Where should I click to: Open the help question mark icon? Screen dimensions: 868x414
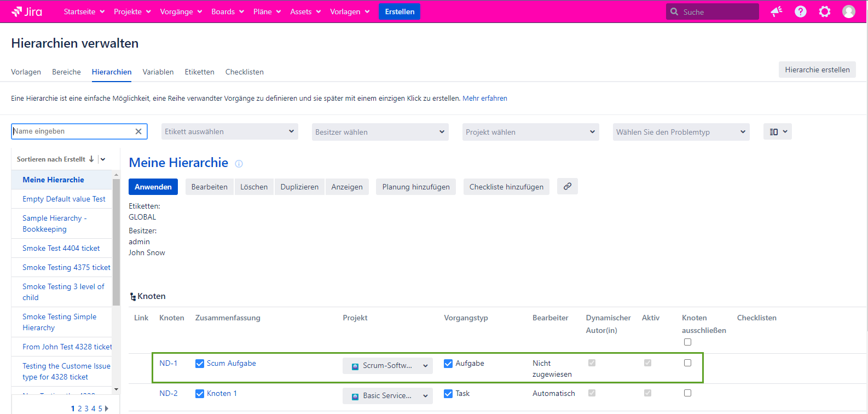[x=800, y=12]
